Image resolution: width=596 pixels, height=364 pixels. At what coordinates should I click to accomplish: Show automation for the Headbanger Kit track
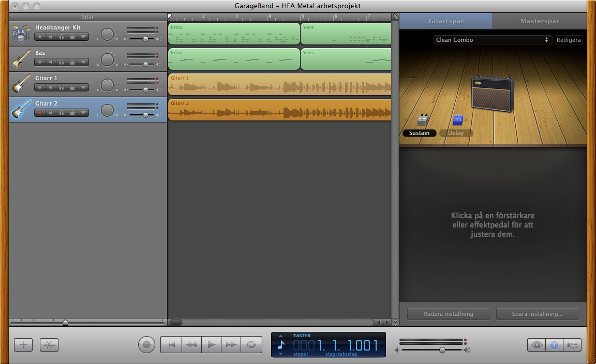[x=83, y=37]
